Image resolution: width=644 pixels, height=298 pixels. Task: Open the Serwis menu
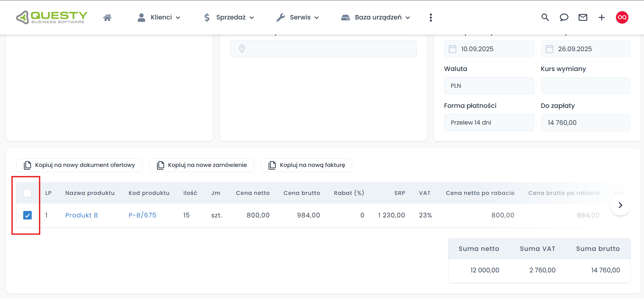298,17
